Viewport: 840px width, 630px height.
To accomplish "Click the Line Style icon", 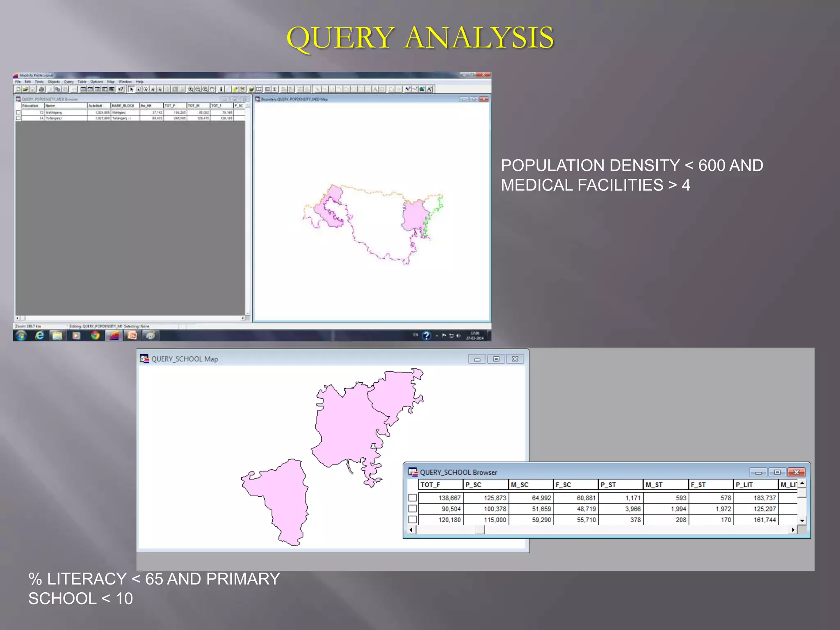I will pos(415,89).
